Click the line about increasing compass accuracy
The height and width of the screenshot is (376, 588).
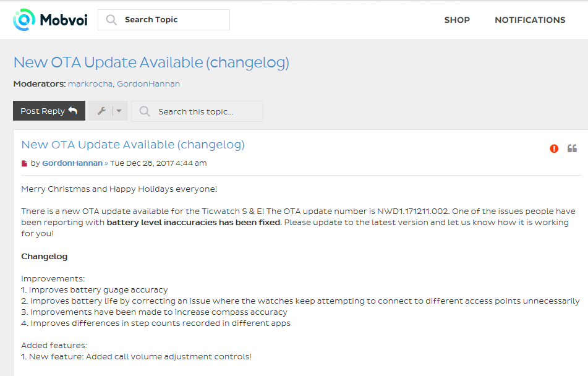[154, 312]
